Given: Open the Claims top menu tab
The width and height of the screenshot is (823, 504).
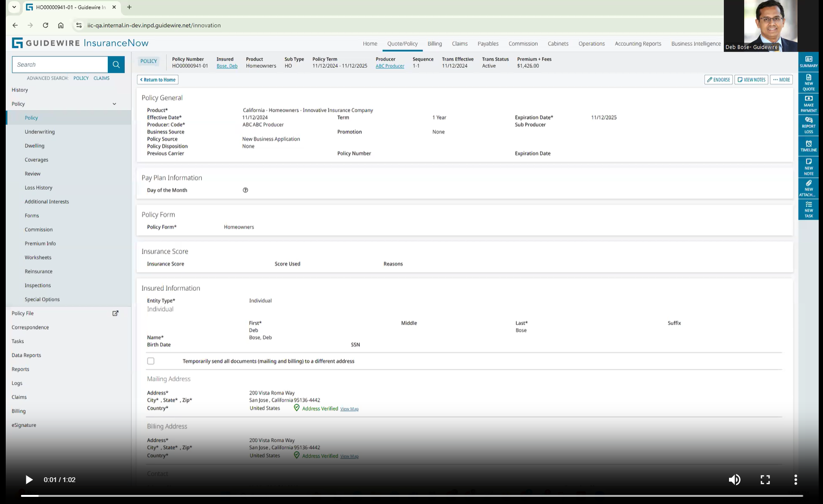Looking at the screenshot, I should (x=459, y=43).
